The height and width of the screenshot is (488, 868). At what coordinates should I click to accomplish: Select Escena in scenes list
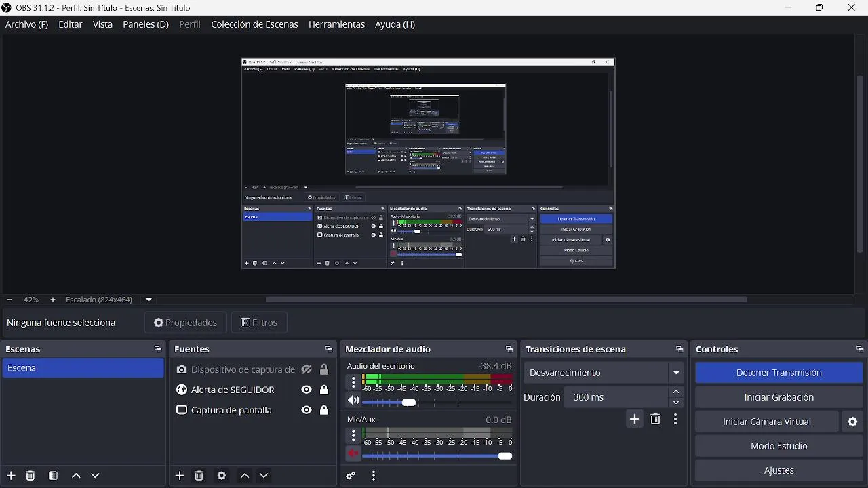pyautogui.click(x=83, y=368)
